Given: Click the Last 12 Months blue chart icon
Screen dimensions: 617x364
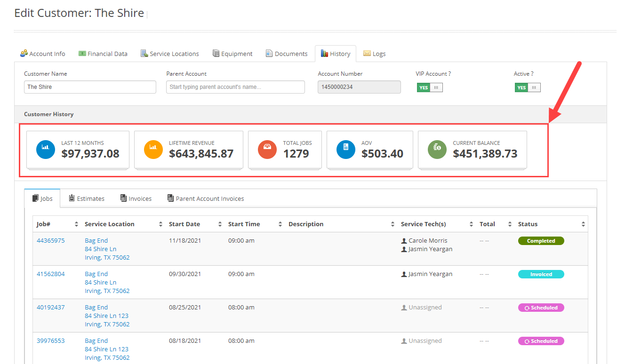Looking at the screenshot, I should [x=46, y=150].
